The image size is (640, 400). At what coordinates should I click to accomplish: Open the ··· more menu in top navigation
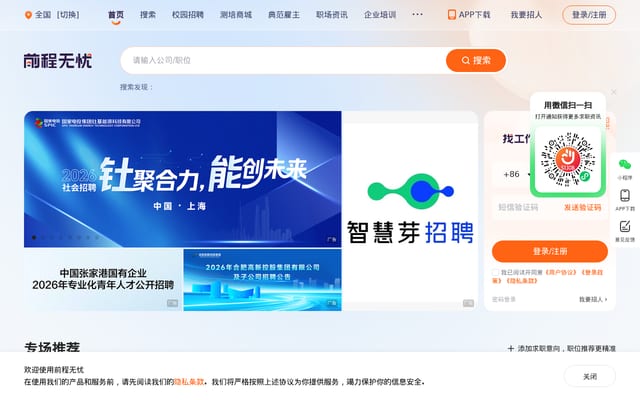coord(417,15)
